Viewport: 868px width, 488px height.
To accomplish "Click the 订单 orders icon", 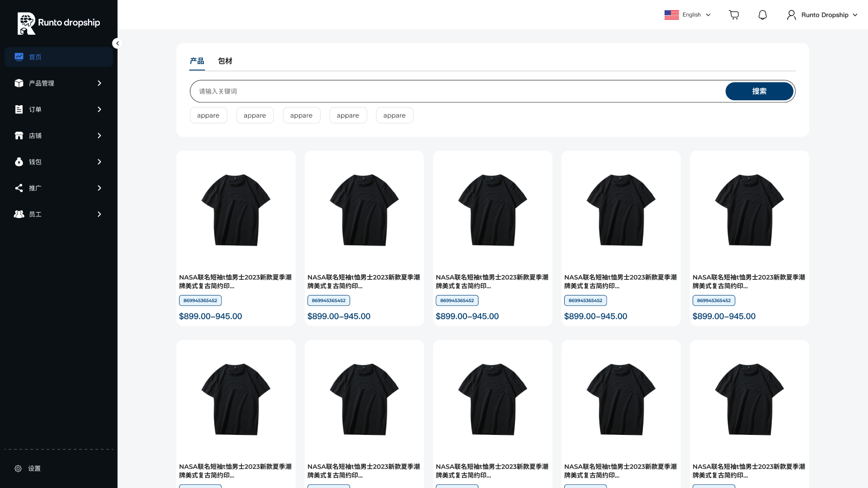I will pyautogui.click(x=19, y=110).
